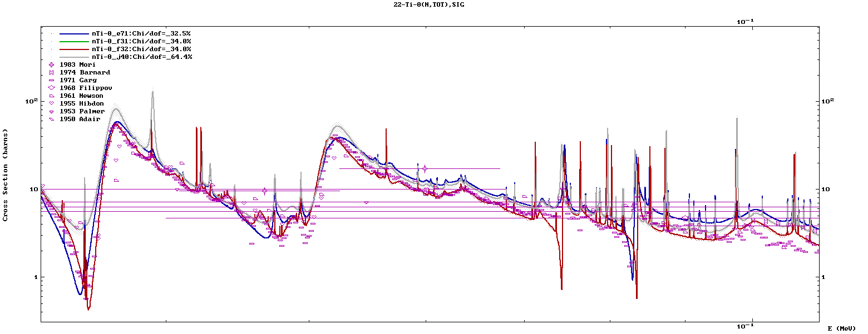Click the 1968 Filippov pentagon marker icon
The width and height of the screenshot is (868, 334).
coord(52,88)
